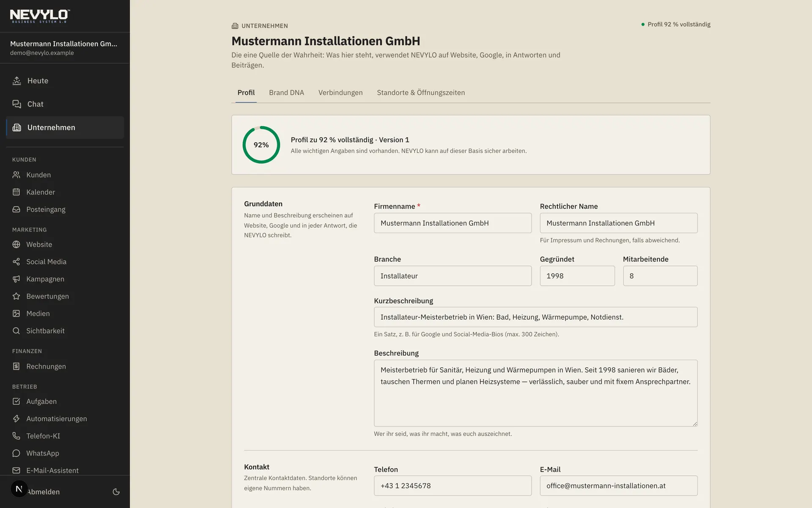This screenshot has height=508, width=812.
Task: Open Rechnungen via its invoice icon
Action: pyautogui.click(x=16, y=366)
